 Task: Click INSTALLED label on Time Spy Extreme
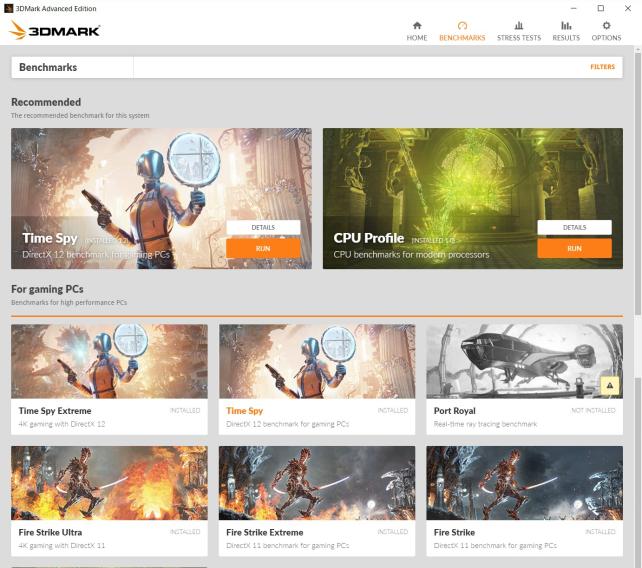[185, 410]
